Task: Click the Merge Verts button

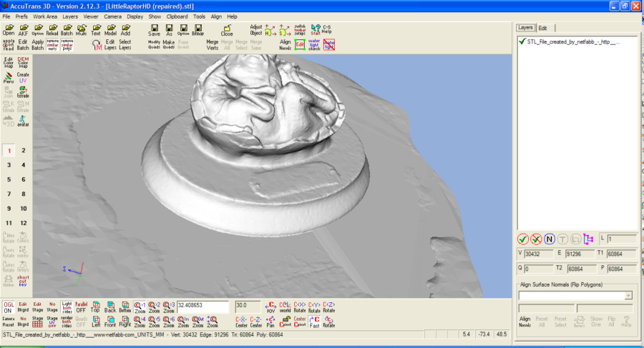Action: click(213, 45)
